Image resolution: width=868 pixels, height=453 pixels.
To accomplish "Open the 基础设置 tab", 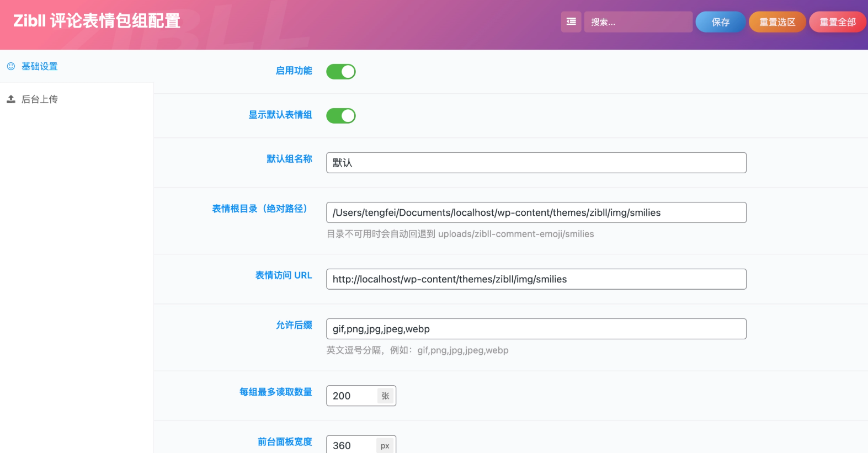I will tap(40, 66).
